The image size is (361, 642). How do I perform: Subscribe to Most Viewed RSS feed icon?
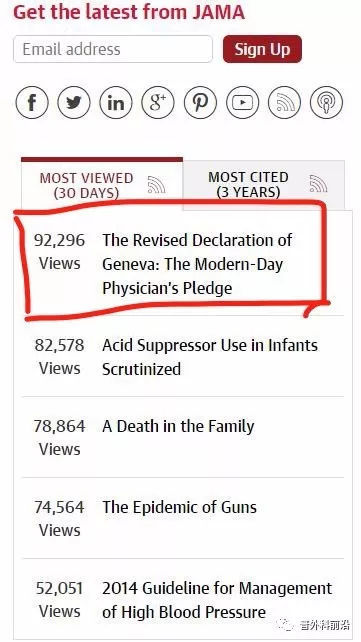coord(156,185)
